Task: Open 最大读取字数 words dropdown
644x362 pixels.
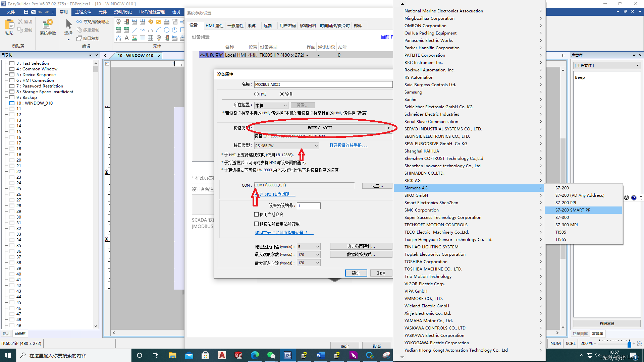Action: pyautogui.click(x=309, y=255)
